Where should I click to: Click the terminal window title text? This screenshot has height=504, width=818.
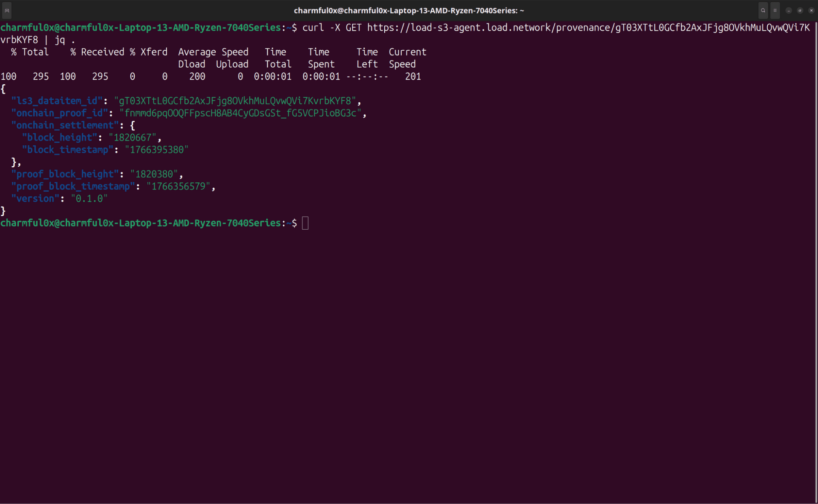(408, 10)
